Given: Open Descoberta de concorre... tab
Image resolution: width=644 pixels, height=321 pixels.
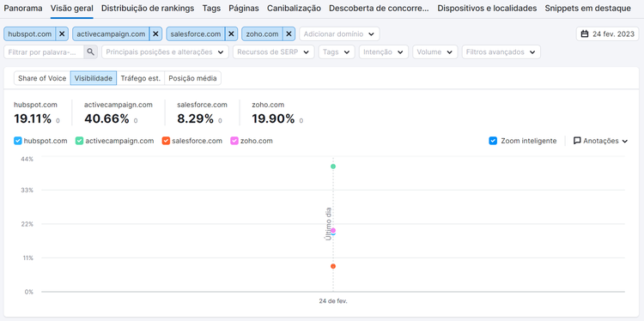Looking at the screenshot, I should point(379,9).
